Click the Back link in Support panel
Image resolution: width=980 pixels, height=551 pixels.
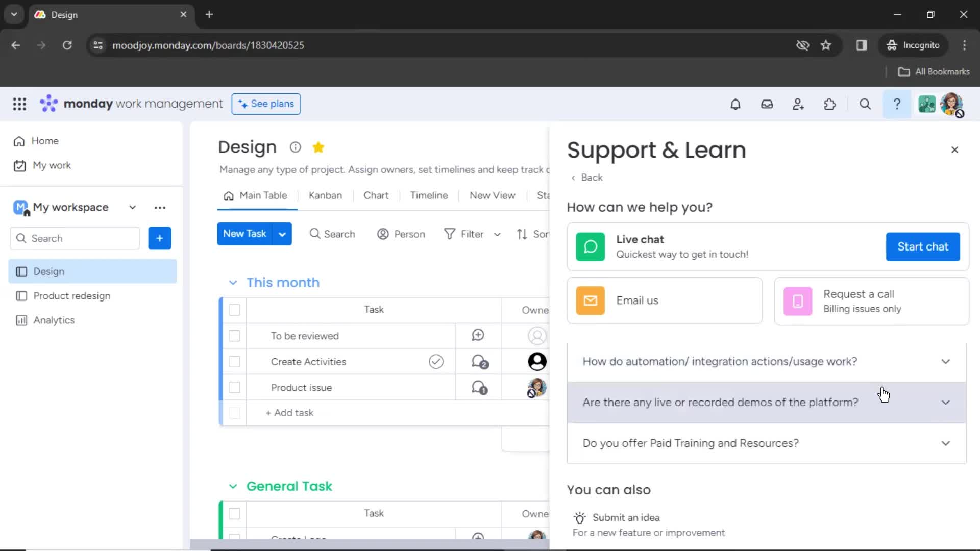(586, 178)
